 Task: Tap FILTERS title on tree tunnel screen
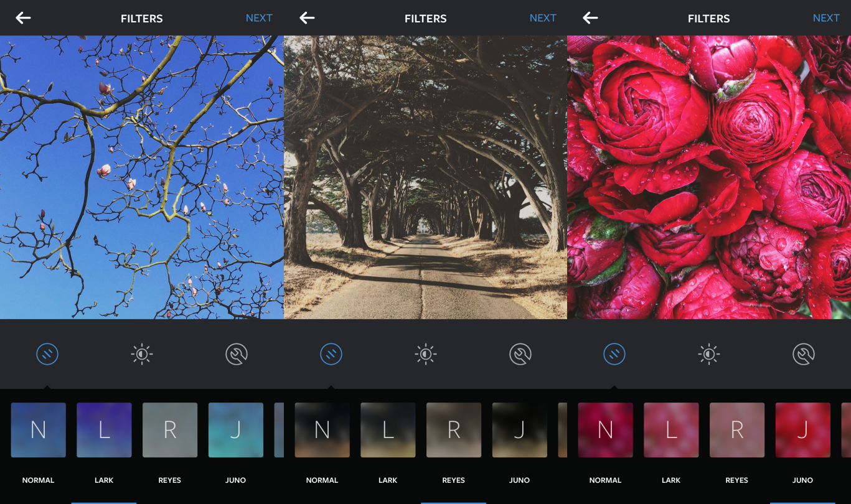(x=426, y=19)
